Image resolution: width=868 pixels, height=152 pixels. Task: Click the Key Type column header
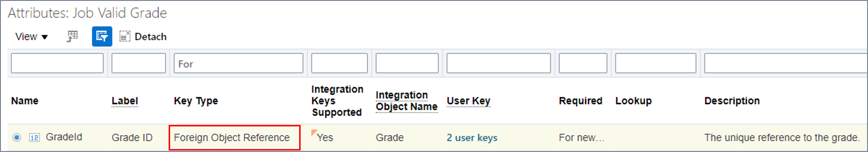196,101
